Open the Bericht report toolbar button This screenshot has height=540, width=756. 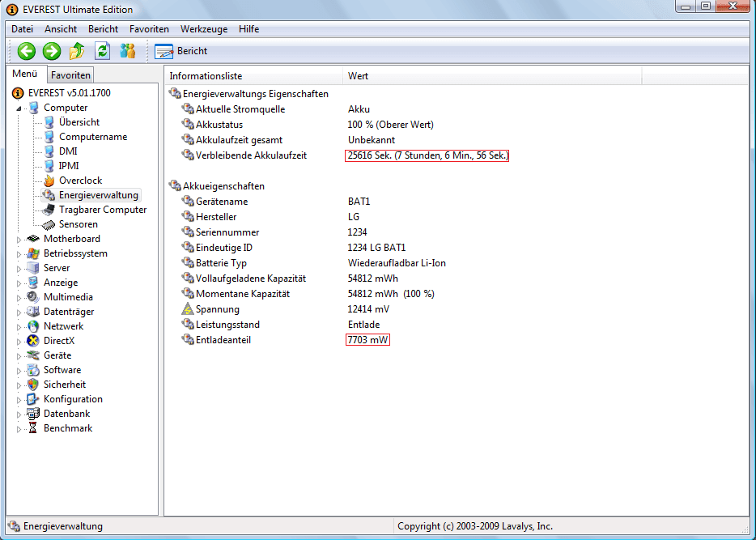pyautogui.click(x=181, y=51)
